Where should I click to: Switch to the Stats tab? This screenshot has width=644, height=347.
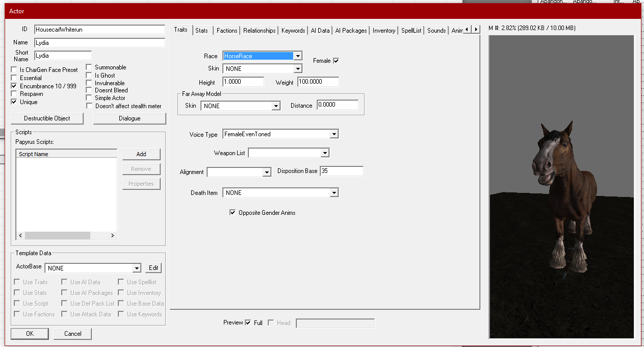[x=202, y=31]
